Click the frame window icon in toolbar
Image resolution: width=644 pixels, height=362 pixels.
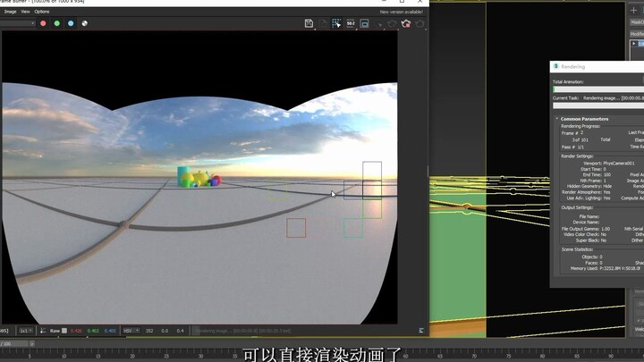point(365,23)
